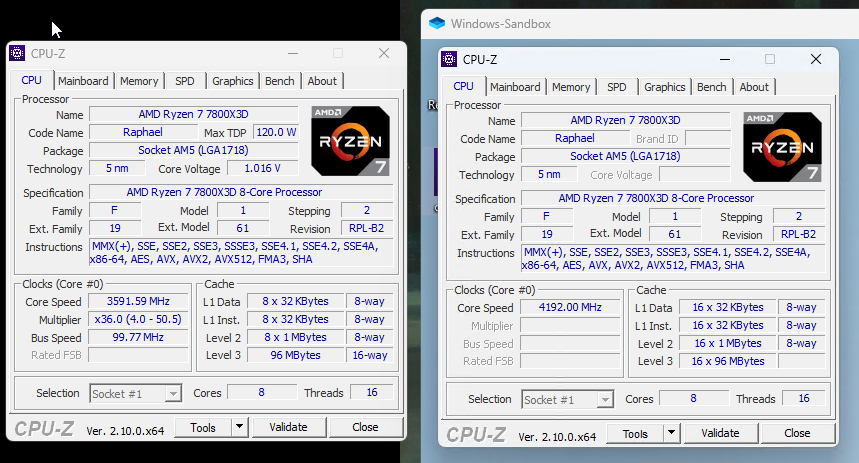The width and height of the screenshot is (859, 463).
Task: Click Technology value 5 nm in left window
Action: (117, 168)
